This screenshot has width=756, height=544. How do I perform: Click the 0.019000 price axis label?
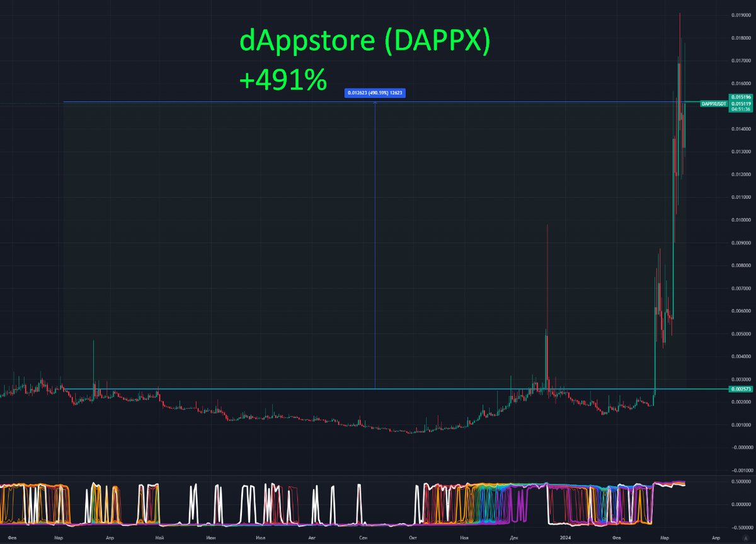point(742,15)
